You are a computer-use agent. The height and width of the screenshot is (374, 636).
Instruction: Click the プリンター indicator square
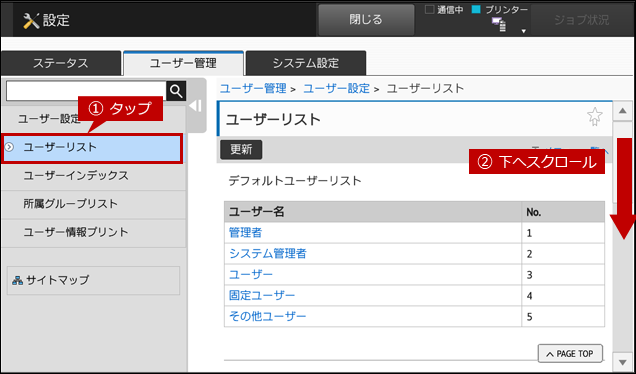pos(476,10)
